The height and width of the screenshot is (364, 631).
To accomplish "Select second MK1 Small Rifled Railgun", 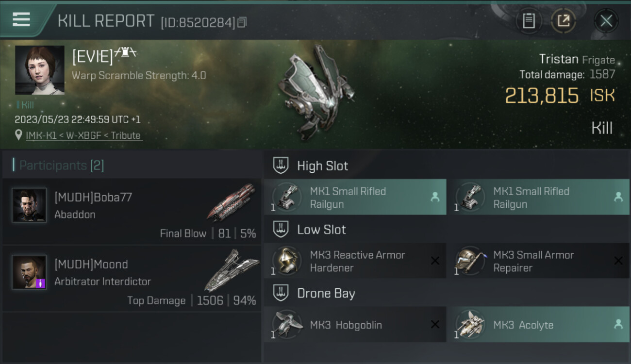I will point(538,197).
